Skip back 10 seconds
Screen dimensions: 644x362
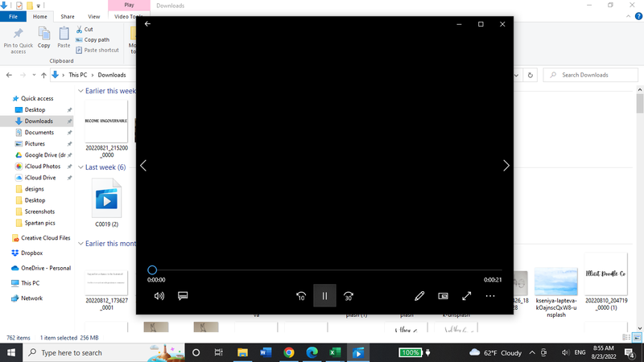point(301,296)
